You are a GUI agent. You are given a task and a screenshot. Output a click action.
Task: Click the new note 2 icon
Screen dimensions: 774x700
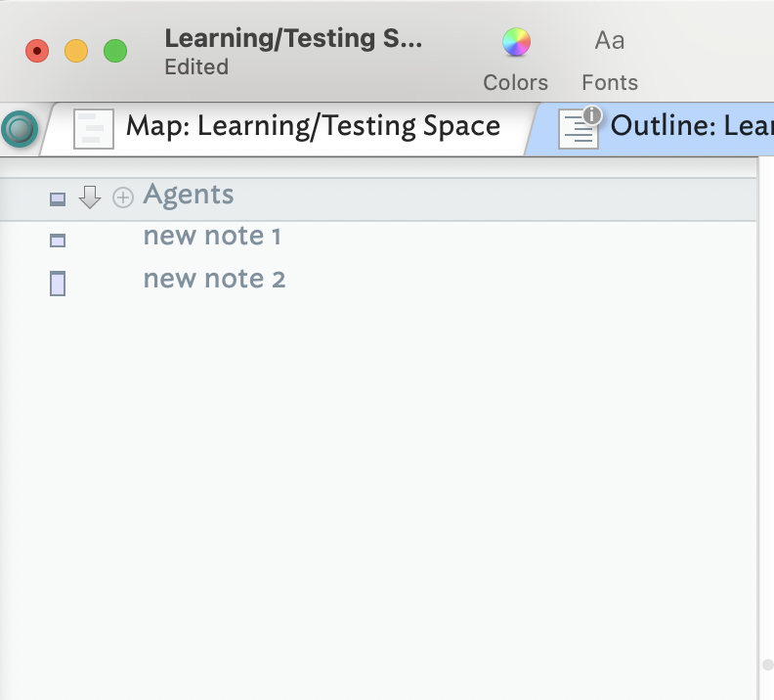(58, 284)
